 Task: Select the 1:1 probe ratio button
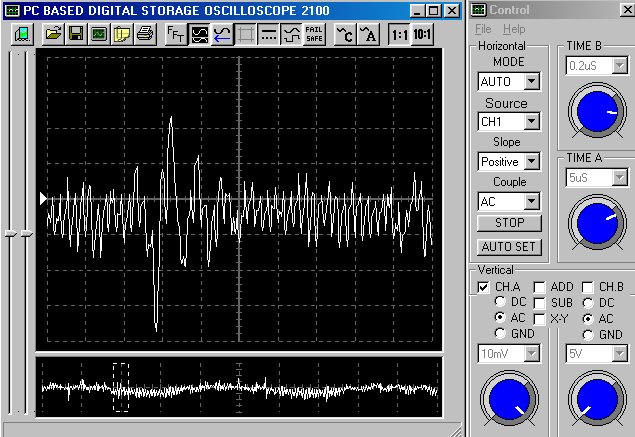coord(399,34)
